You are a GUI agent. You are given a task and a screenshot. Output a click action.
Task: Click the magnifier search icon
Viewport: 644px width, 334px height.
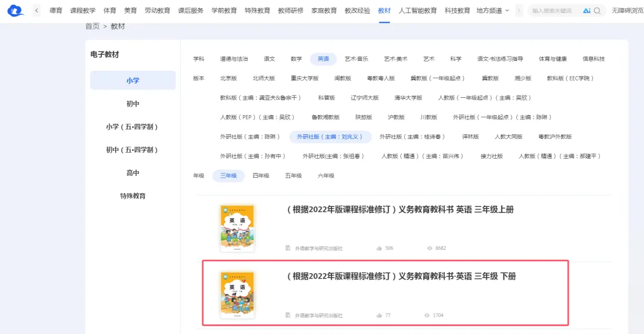pos(597,11)
